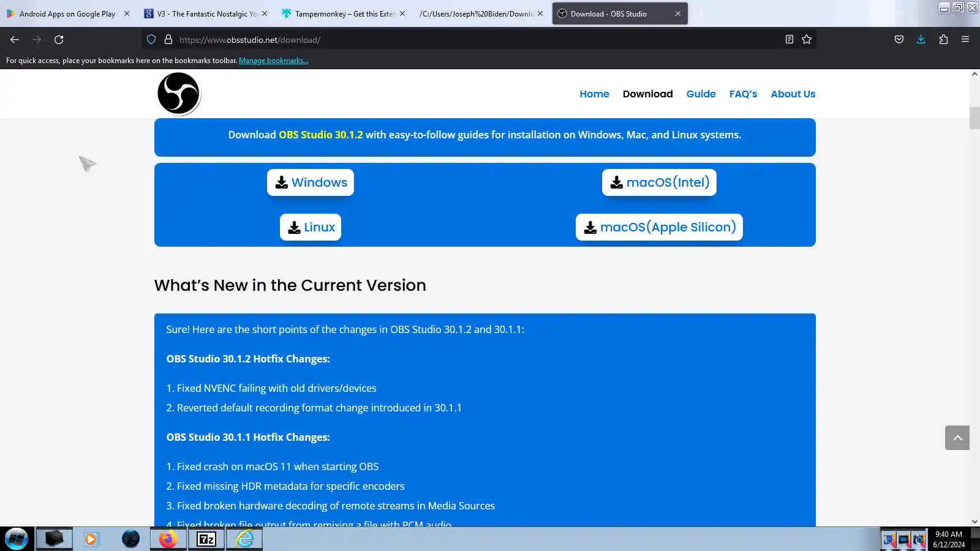The width and height of the screenshot is (980, 551).
Task: Click the scrollbar up arrow
Action: pyautogui.click(x=974, y=74)
